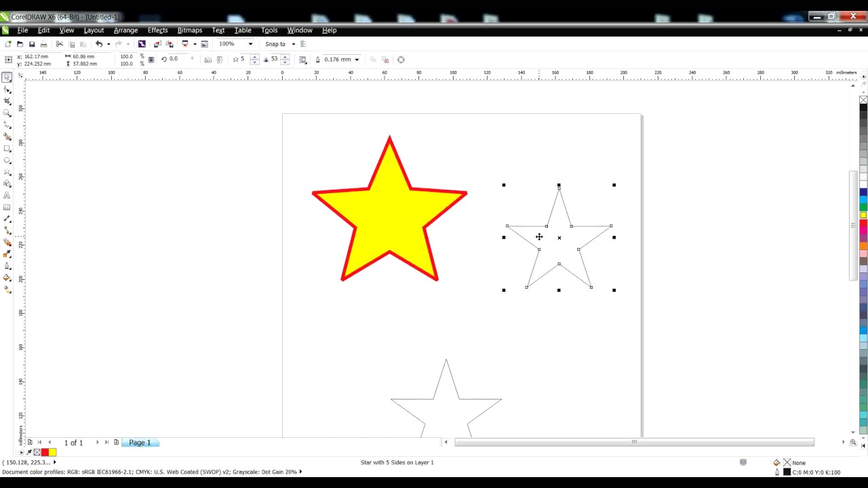Click the New document icon
The width and height of the screenshot is (868, 488).
pos(8,44)
